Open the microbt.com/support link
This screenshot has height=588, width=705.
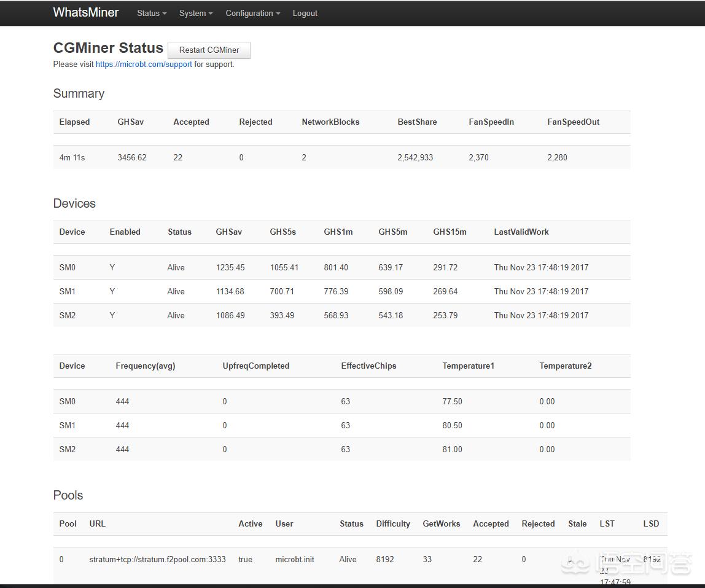[x=144, y=64]
